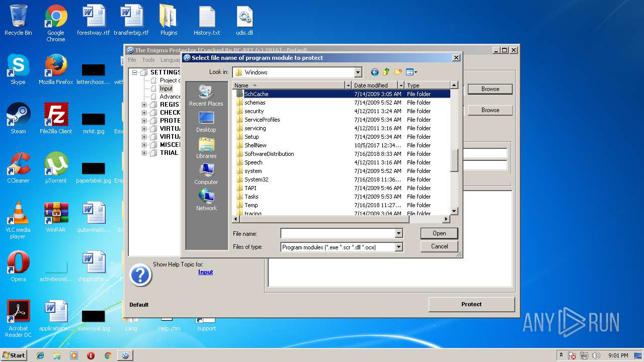This screenshot has width=644, height=362.
Task: Expand the MISCEL tree node
Action: (144, 145)
